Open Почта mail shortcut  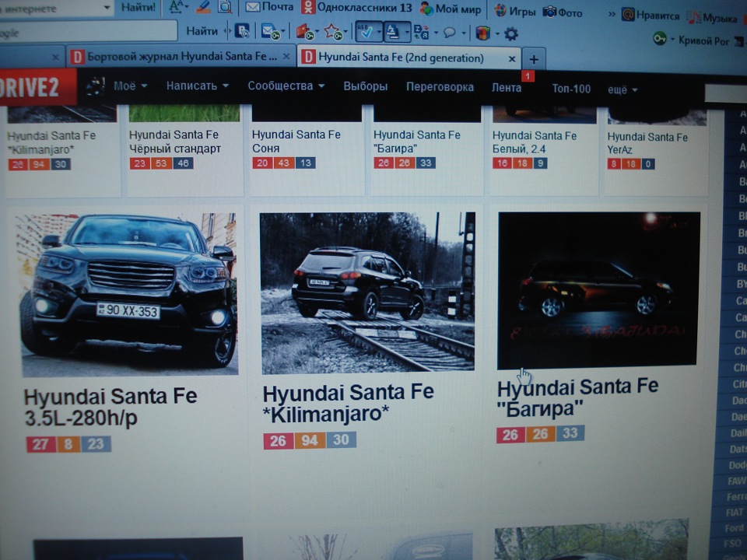(x=269, y=7)
